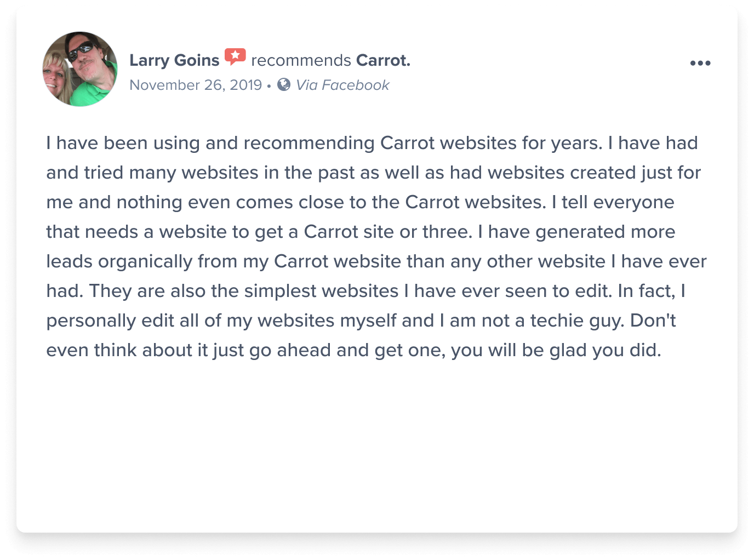Click the line me and nothing even comes close
The width and height of the screenshot is (754, 560).
point(360,202)
